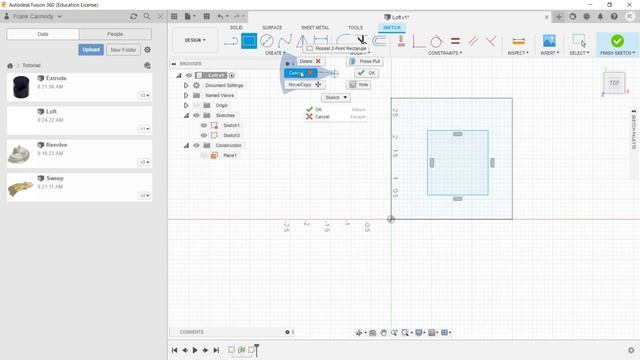
Task: Open data panel settings gear
Action: [x=147, y=50]
